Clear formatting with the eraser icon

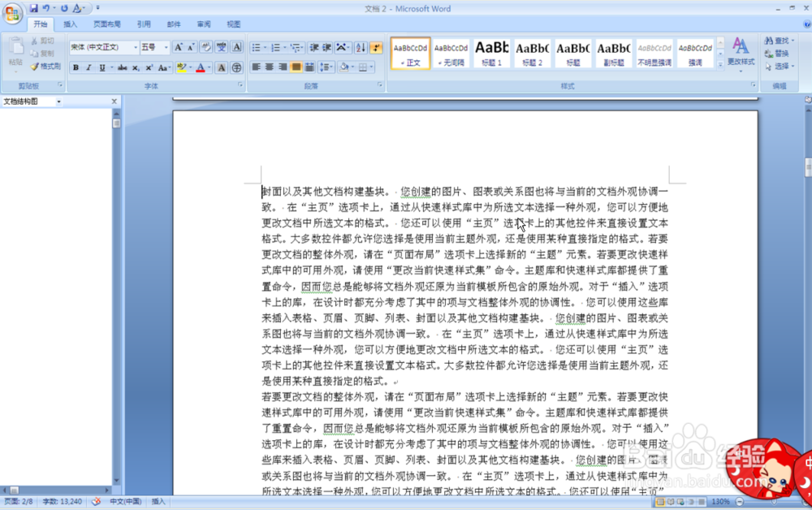206,48
